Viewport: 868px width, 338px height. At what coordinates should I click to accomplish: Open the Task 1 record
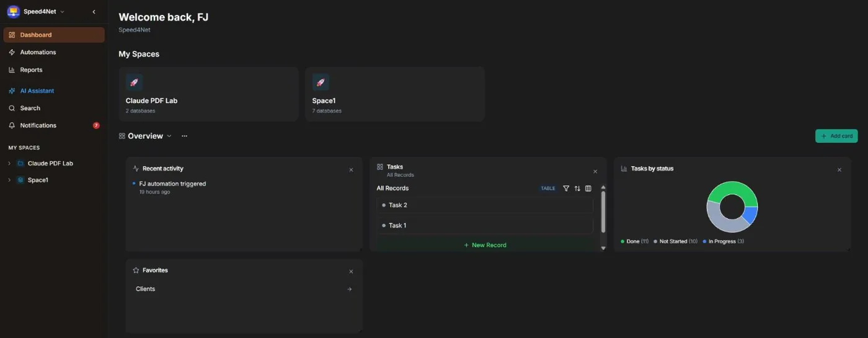tap(485, 226)
